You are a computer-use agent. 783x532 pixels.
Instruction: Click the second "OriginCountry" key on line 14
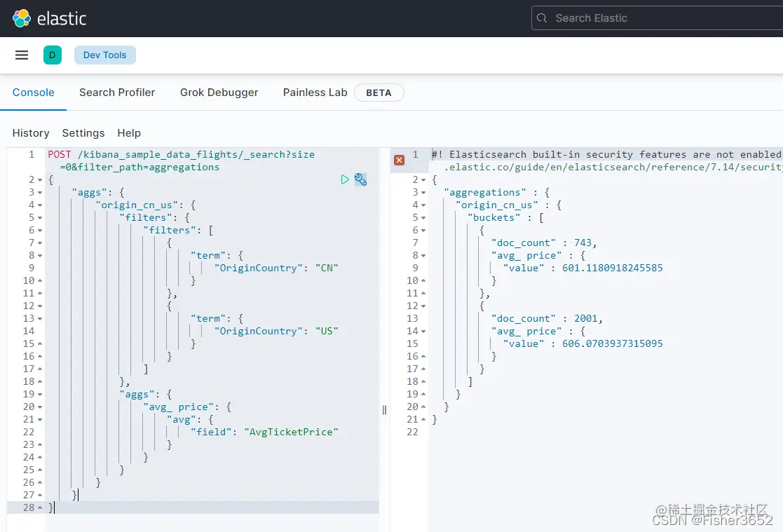[x=258, y=331]
